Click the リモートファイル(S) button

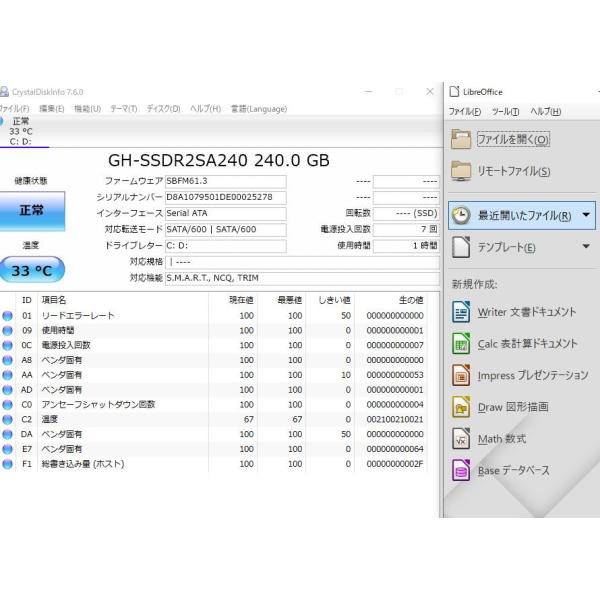tap(514, 171)
